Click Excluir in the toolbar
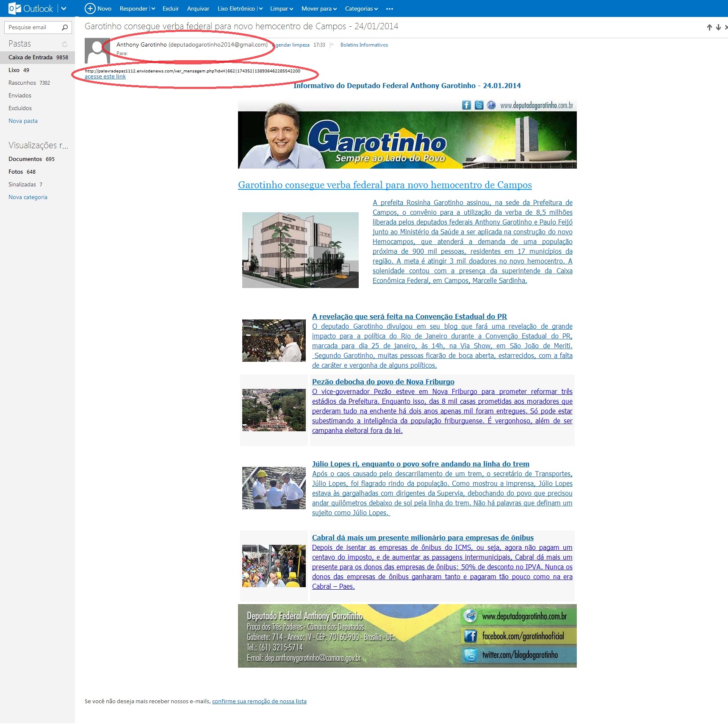This screenshot has height=724, width=728. [x=171, y=8]
